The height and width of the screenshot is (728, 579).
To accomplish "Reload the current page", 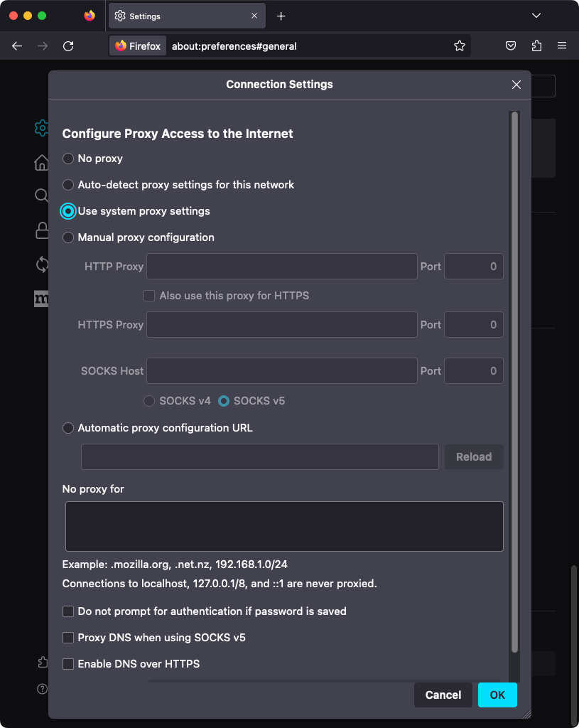I will point(68,46).
